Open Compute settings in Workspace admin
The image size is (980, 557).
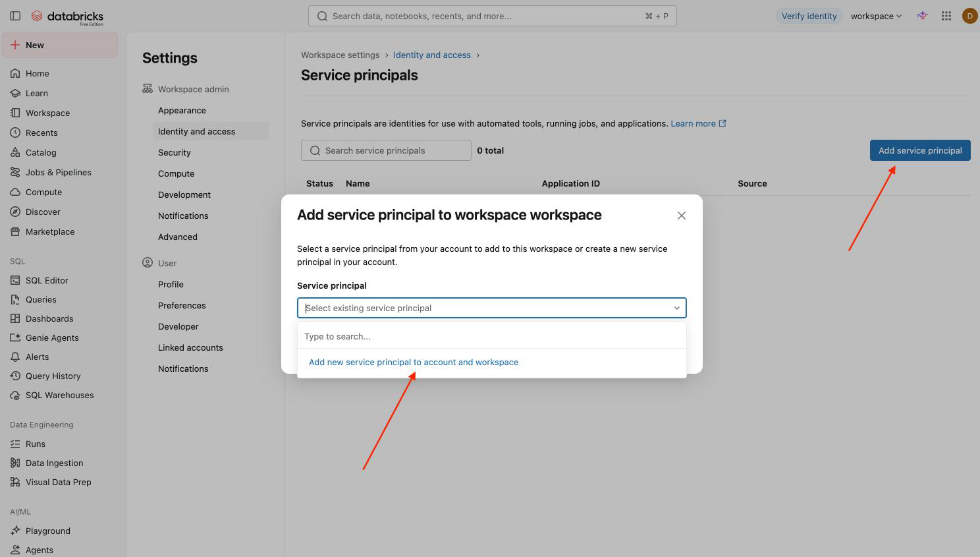(177, 173)
